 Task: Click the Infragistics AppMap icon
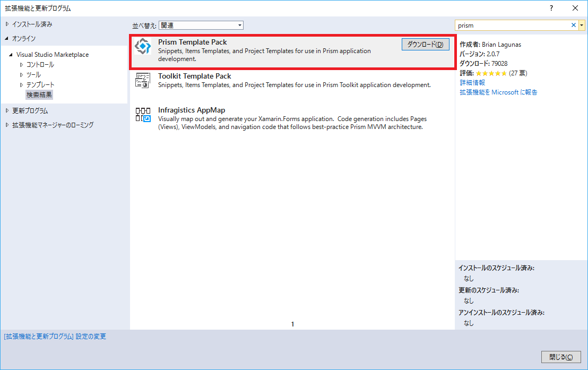click(x=143, y=115)
